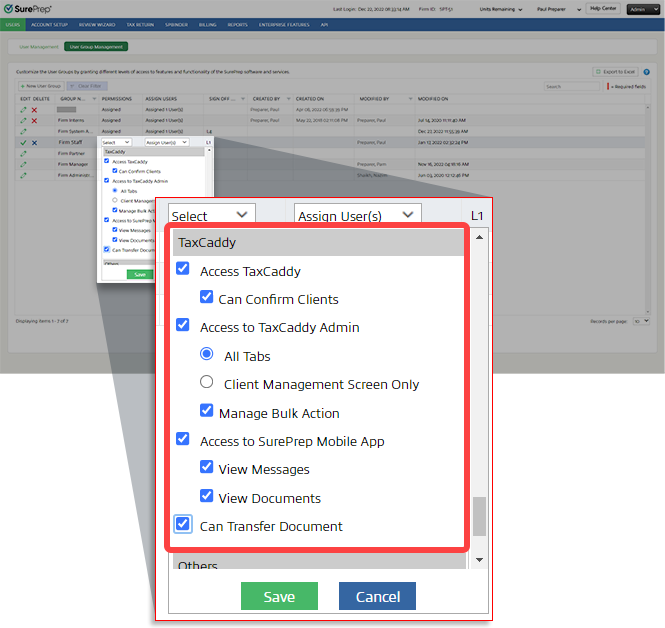Click the enlarged TaxCaddy section header
Image resolution: width=665 pixels, height=628 pixels.
click(x=318, y=243)
